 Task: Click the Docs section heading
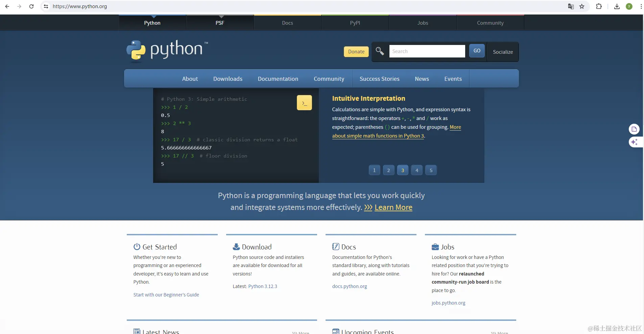pyautogui.click(x=349, y=247)
